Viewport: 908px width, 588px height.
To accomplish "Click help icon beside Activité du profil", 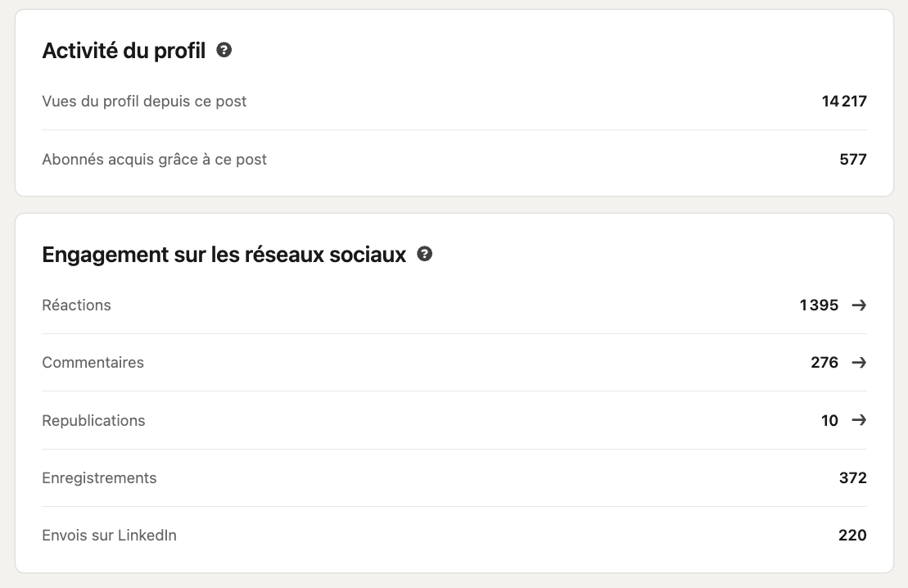I will [x=224, y=50].
